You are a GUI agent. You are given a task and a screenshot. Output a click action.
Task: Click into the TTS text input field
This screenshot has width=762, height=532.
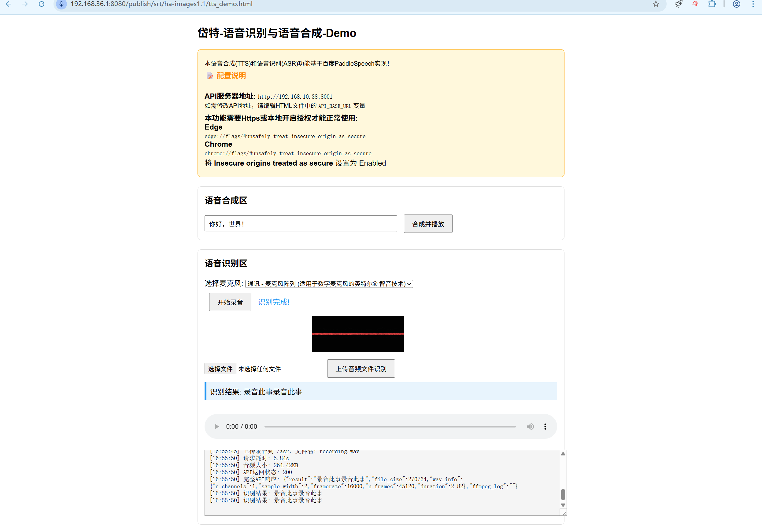pos(300,224)
